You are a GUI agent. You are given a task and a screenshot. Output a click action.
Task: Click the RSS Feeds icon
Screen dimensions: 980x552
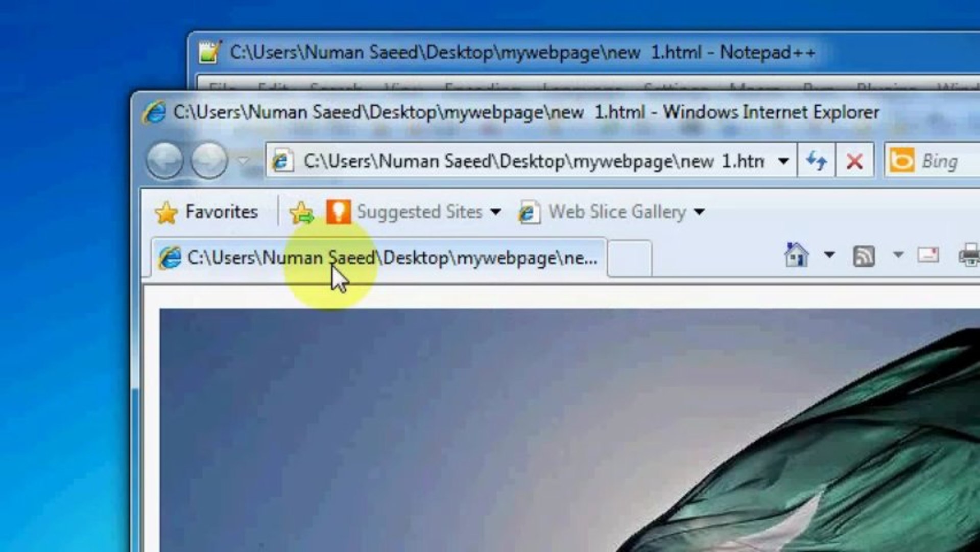pyautogui.click(x=864, y=256)
